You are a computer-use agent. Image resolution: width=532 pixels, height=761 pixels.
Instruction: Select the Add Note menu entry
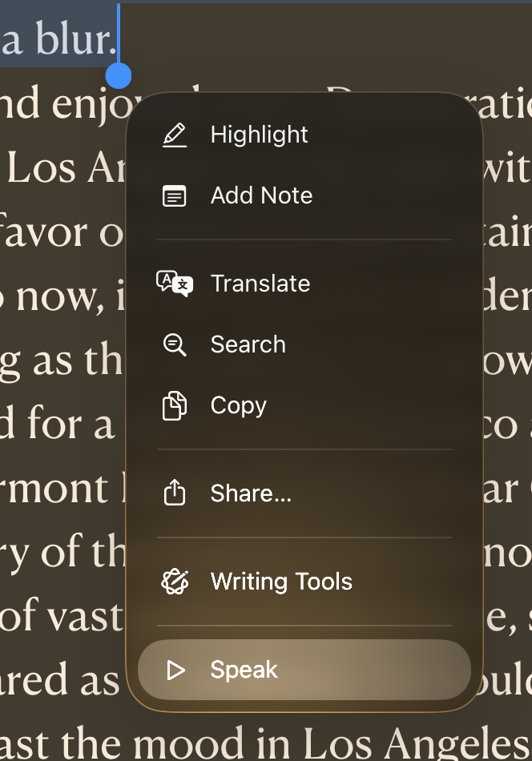point(261,195)
